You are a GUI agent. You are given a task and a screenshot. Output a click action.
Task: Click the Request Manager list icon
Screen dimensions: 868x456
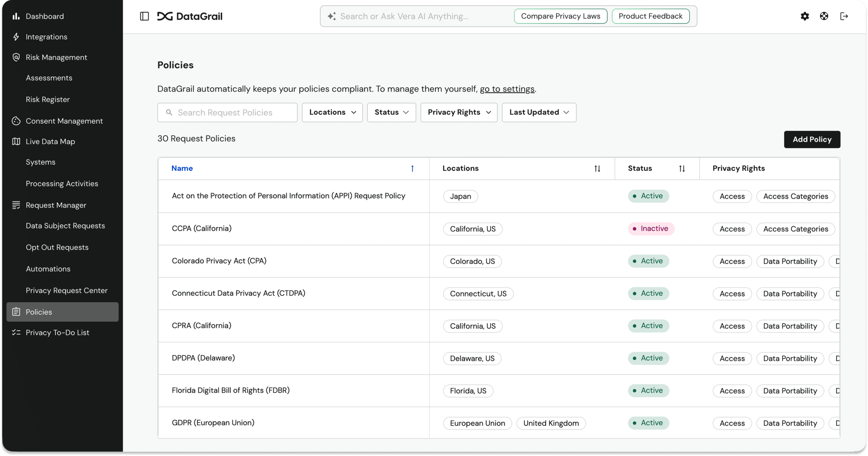tap(16, 205)
